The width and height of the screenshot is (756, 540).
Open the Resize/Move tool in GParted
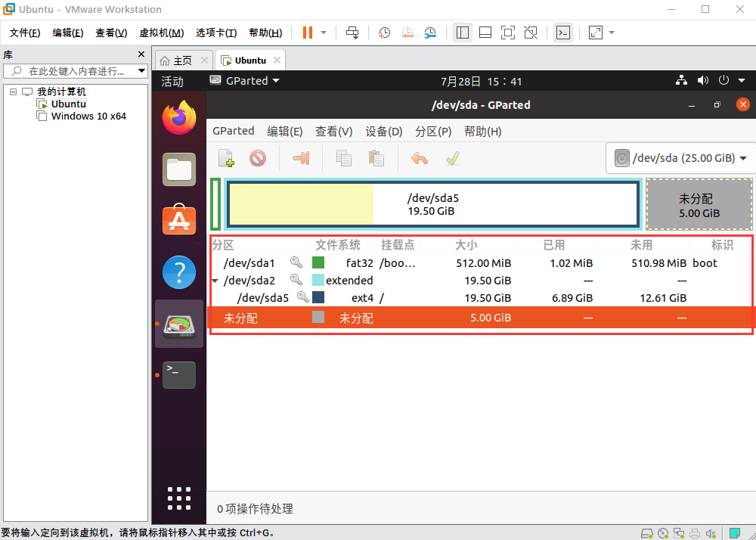[300, 158]
